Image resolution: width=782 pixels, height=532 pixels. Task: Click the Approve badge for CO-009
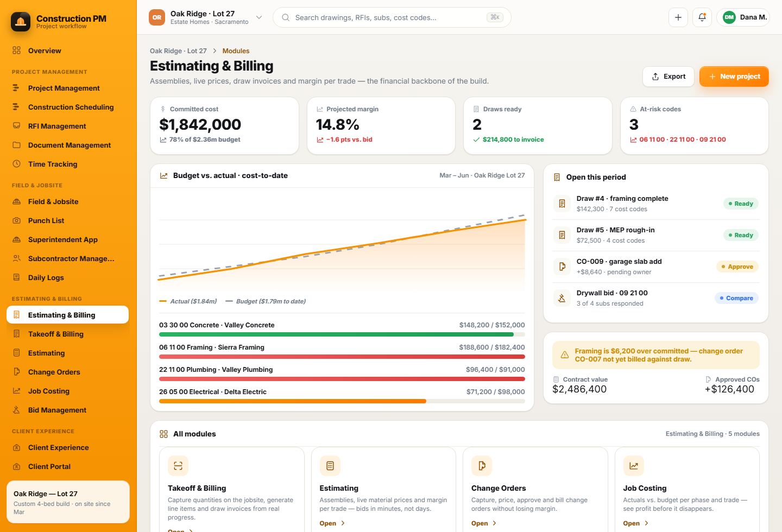point(737,267)
